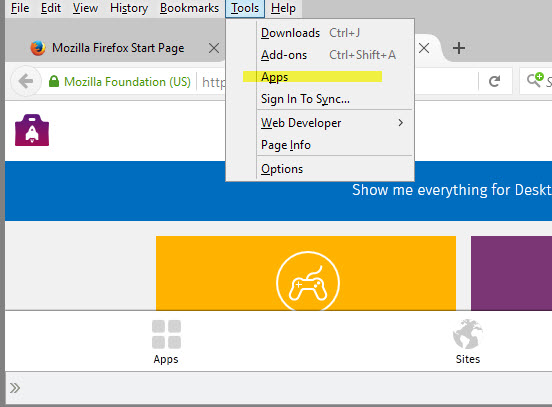The height and width of the screenshot is (407, 552).
Task: Focus the URL address field
Action: coord(213,82)
